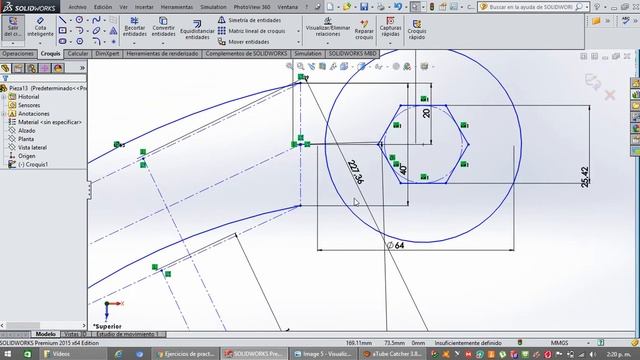This screenshot has width=640, height=360.
Task: Open the Edición menu
Action: click(103, 7)
